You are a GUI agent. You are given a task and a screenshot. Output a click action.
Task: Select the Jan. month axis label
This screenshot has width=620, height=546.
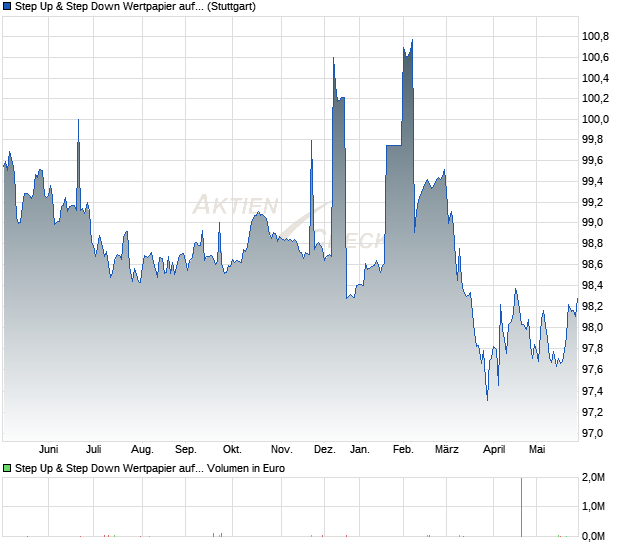coord(359,450)
